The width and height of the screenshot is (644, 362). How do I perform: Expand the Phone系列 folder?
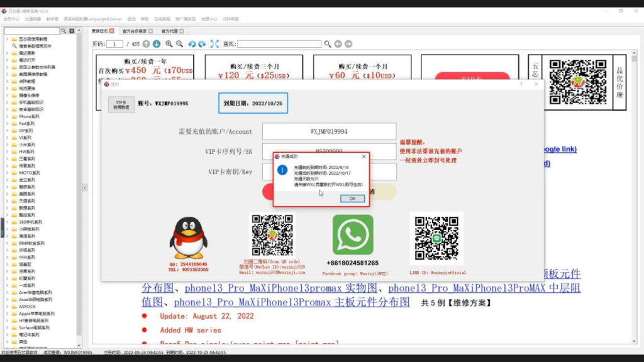click(7, 116)
